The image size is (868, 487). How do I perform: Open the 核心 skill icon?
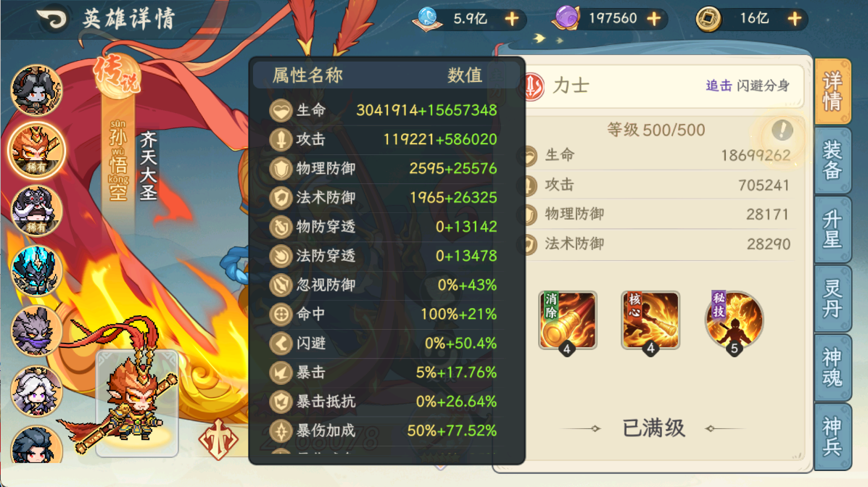(650, 321)
